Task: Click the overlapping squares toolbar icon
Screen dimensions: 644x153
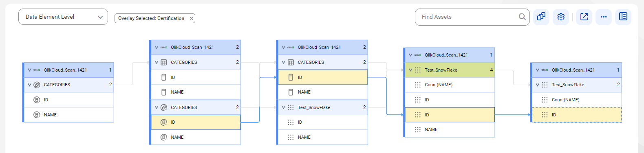Action: coord(541,17)
